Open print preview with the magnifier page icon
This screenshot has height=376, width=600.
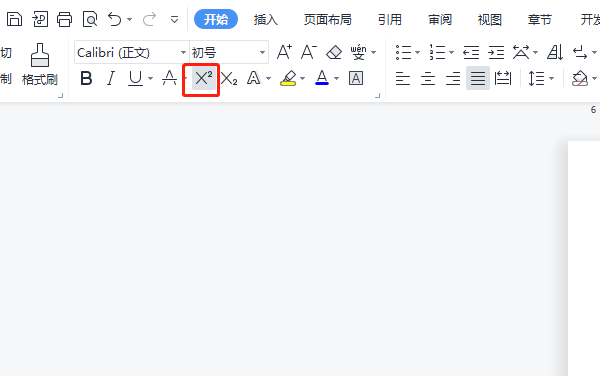pos(90,19)
